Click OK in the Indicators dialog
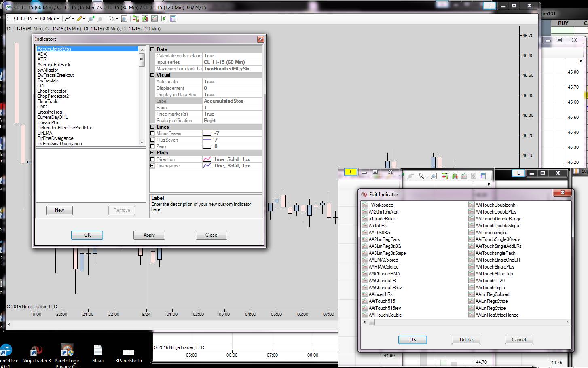Screen dimensions: 588x368 click(x=87, y=235)
